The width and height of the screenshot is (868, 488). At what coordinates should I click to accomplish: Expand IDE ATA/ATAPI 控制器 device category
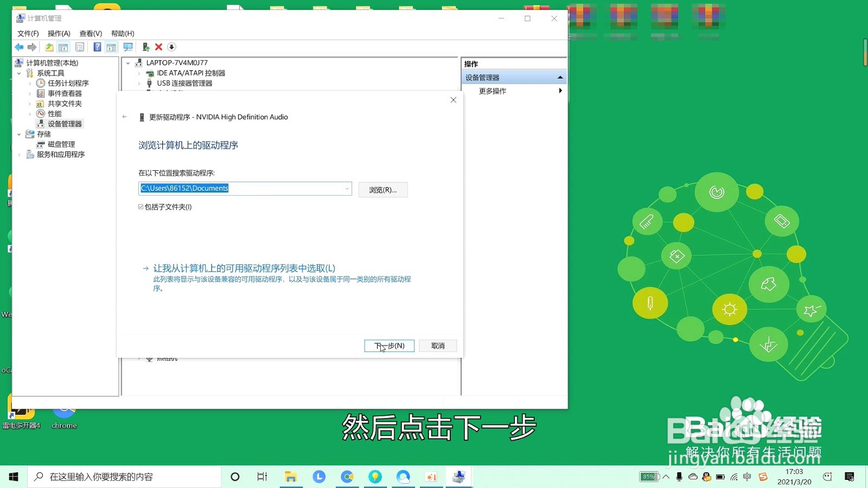pyautogui.click(x=139, y=73)
